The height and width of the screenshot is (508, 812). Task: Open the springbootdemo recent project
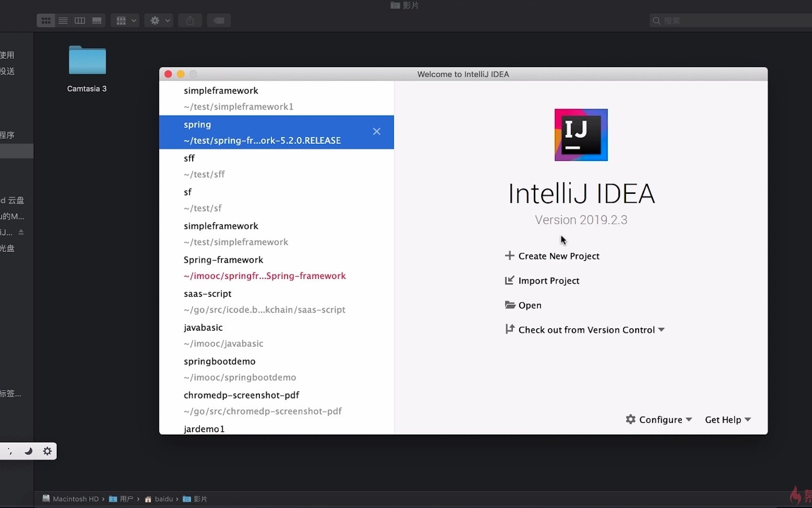click(276, 369)
